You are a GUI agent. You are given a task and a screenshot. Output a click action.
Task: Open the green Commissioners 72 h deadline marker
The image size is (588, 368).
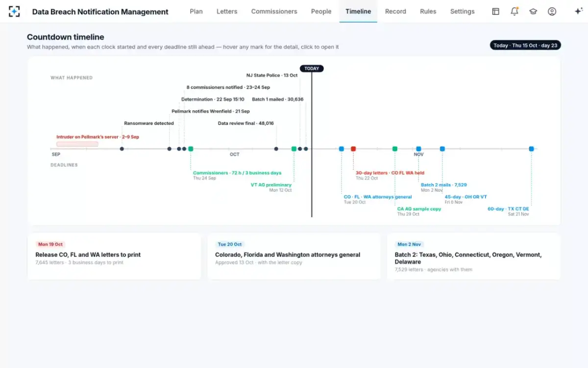pos(191,149)
